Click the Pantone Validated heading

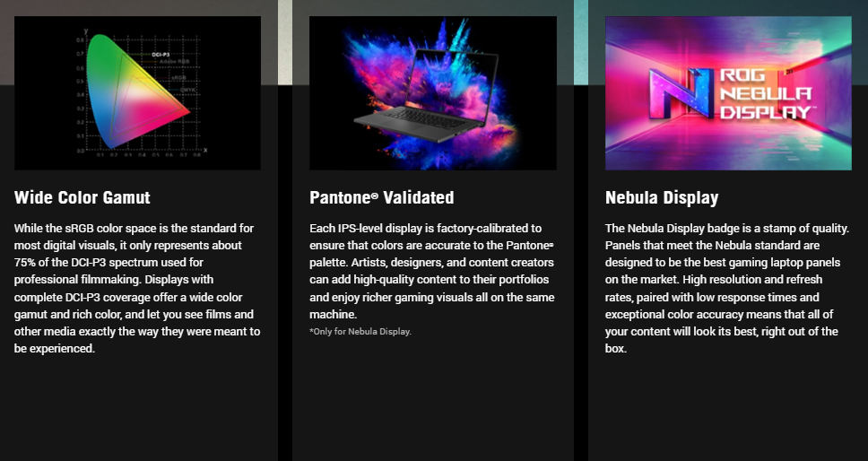[x=382, y=197]
